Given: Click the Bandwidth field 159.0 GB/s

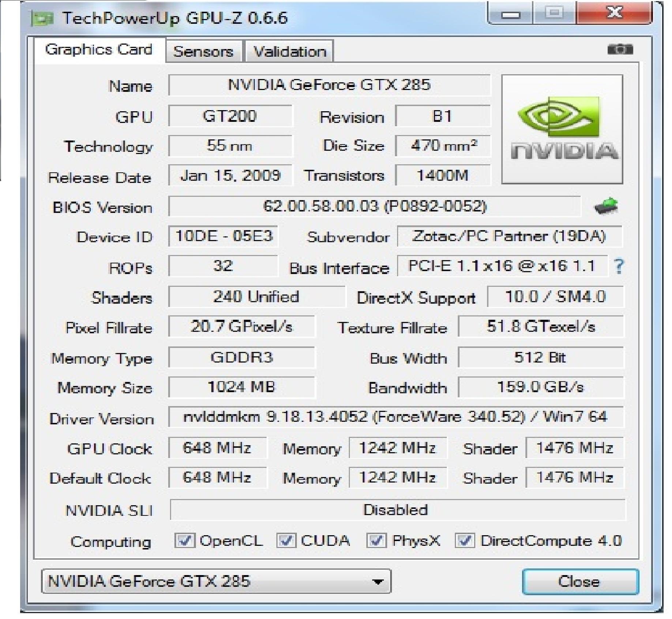Looking at the screenshot, I should [541, 387].
